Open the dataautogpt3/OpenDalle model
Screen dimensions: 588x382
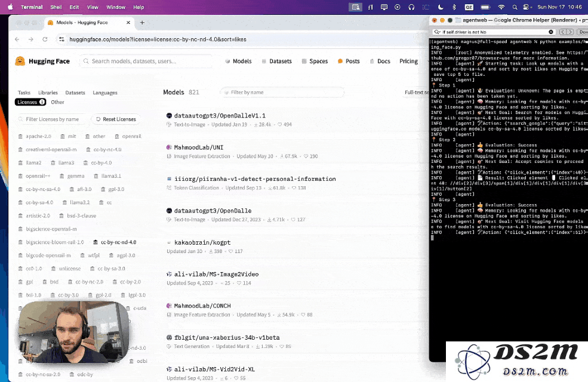click(x=213, y=211)
